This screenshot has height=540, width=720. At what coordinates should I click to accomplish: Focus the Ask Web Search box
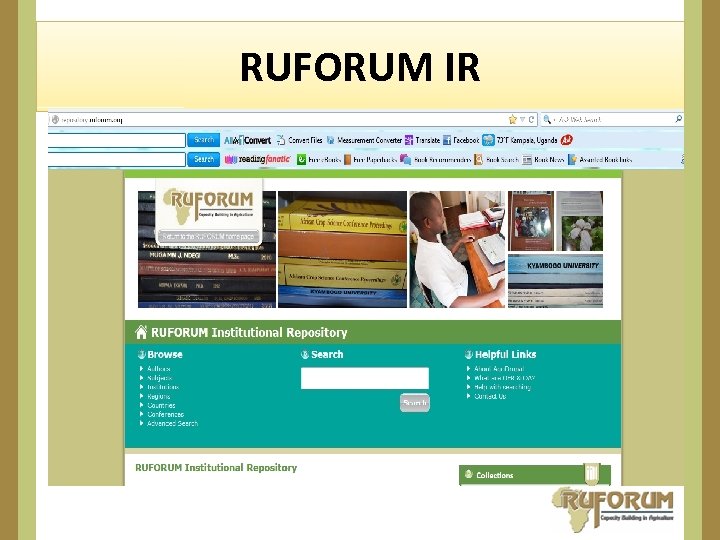[612, 119]
